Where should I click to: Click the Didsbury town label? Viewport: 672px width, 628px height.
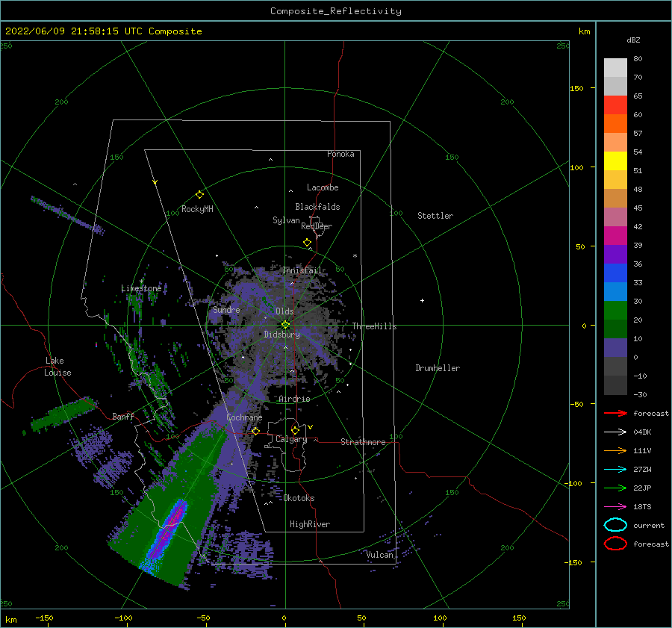[x=281, y=335]
